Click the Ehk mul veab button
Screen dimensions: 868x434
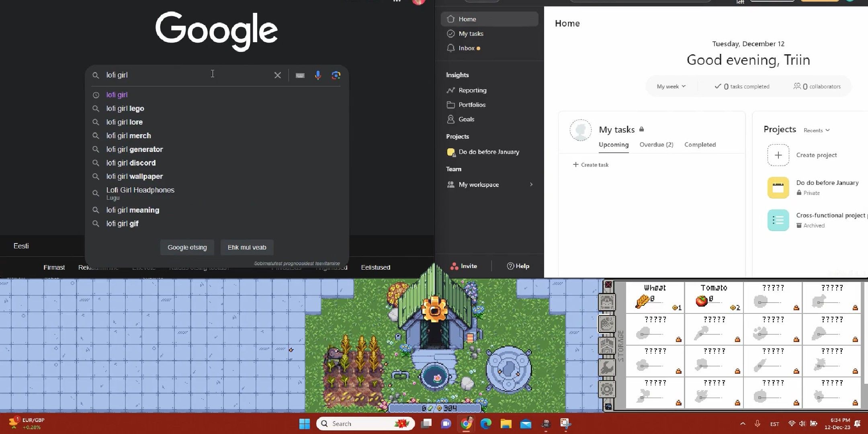[x=247, y=248]
